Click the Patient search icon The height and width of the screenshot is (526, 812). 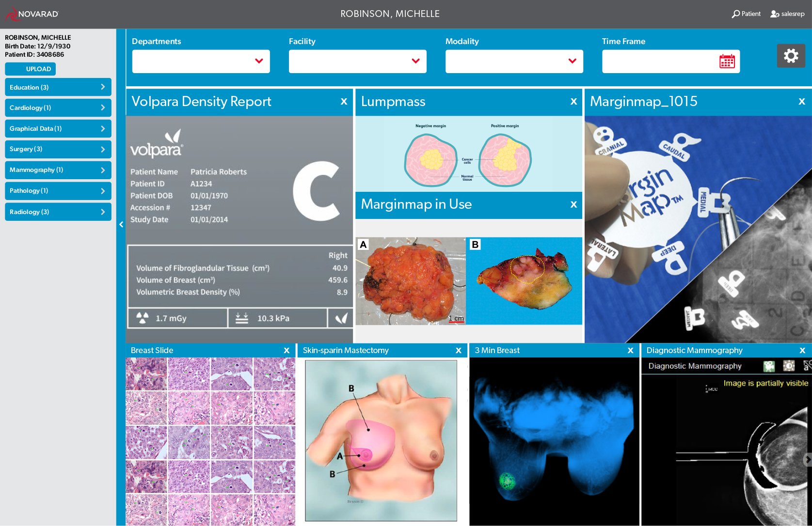735,14
